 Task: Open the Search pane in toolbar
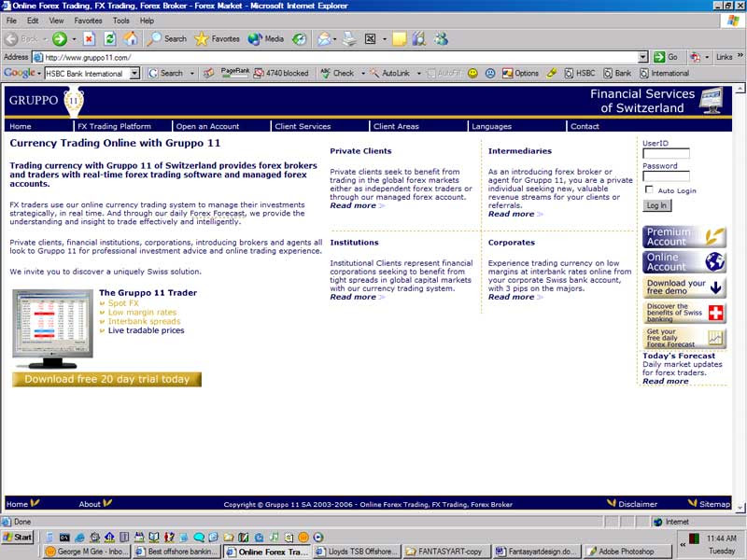[x=167, y=39]
